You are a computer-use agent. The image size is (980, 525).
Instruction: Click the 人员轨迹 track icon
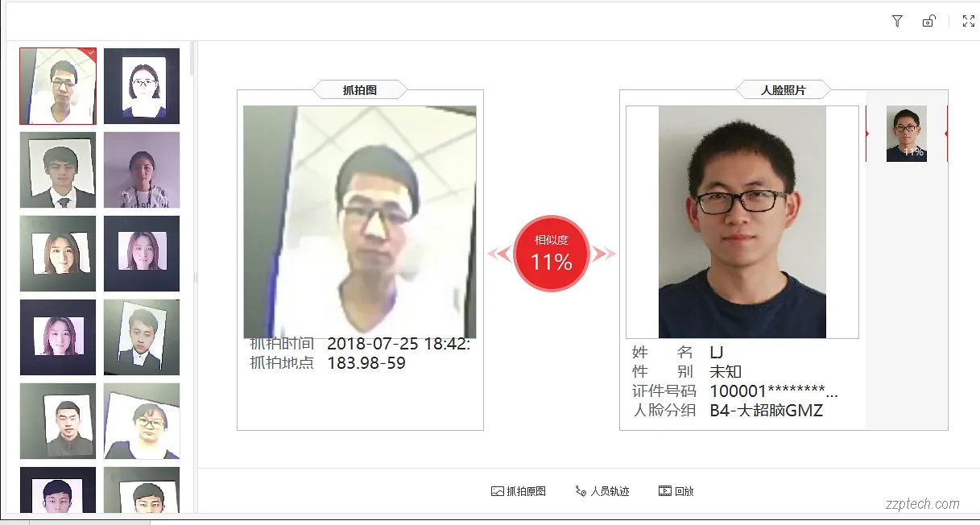pos(581,491)
